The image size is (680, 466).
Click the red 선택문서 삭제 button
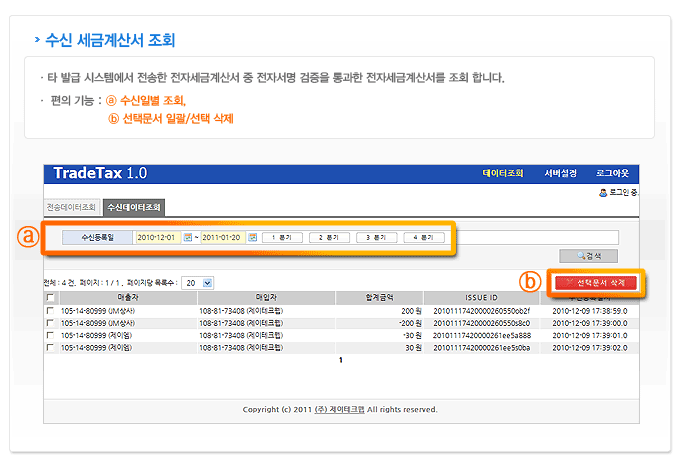point(596,283)
